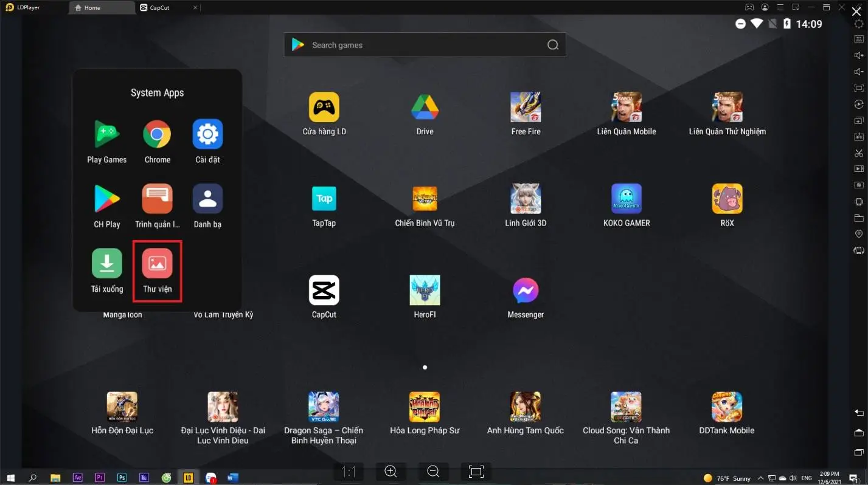Open Play Games in System Apps
This screenshot has height=485, width=868.
[x=107, y=142]
